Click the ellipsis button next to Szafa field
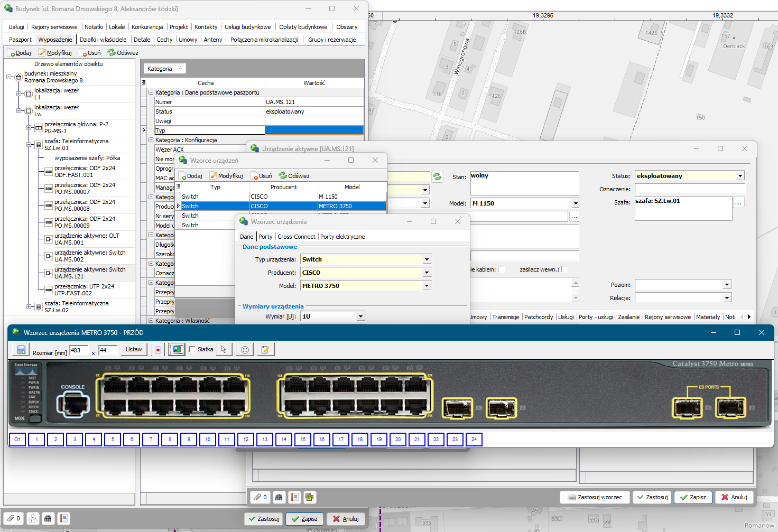Viewport: 778px width, 532px height. click(x=738, y=202)
